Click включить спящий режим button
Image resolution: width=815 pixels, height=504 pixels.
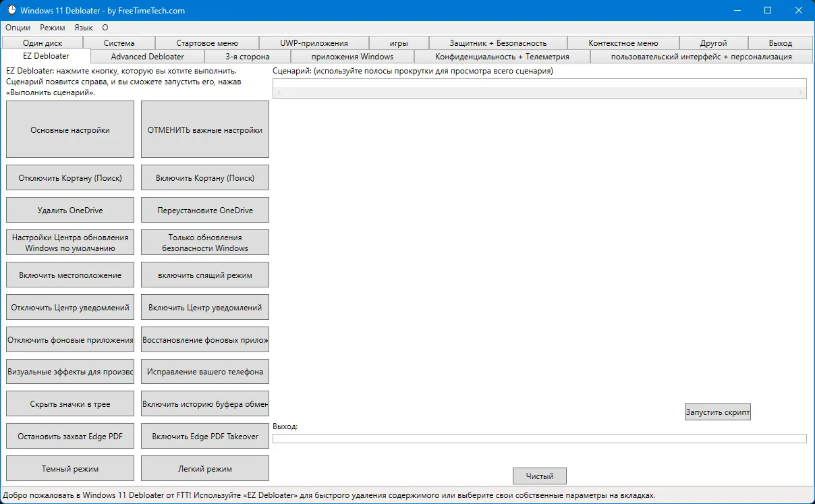point(205,275)
